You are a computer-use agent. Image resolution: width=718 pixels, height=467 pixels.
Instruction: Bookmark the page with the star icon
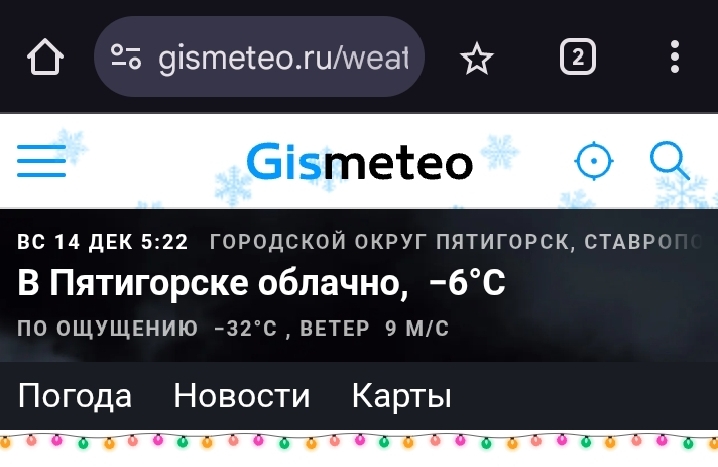click(x=477, y=58)
